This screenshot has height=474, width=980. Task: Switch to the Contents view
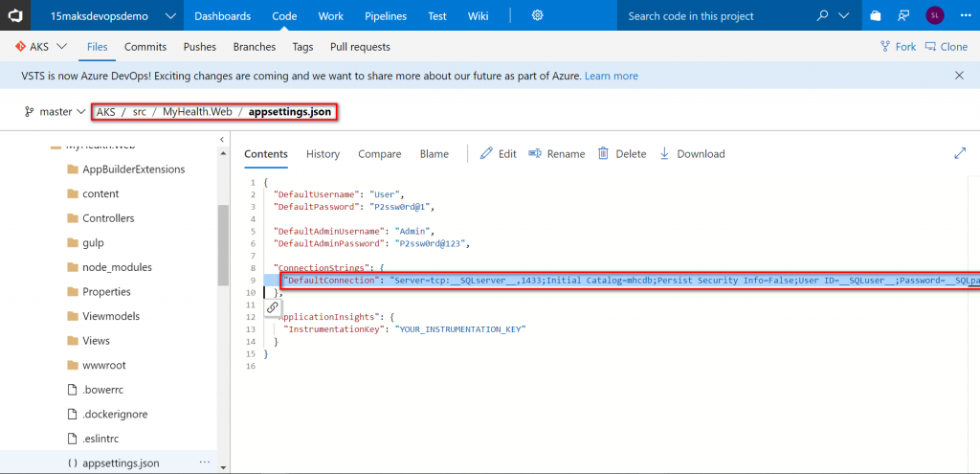coord(266,154)
